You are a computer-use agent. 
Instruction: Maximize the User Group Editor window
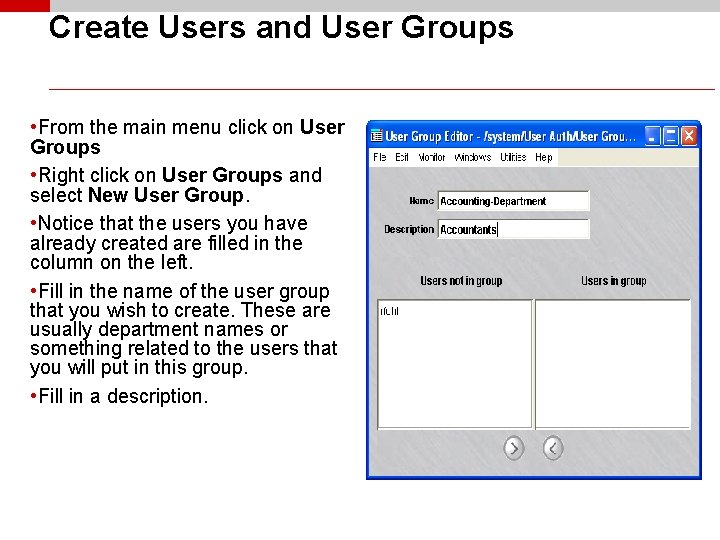pyautogui.click(x=670, y=136)
